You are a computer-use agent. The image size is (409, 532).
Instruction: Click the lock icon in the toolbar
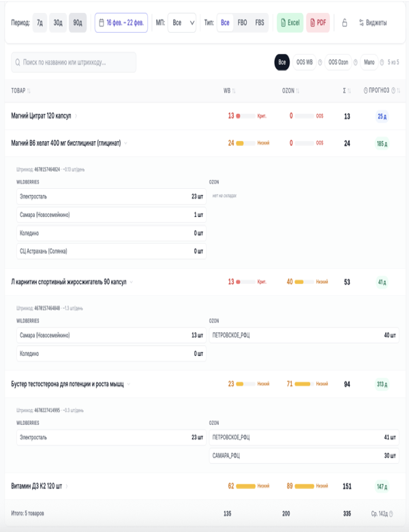344,23
